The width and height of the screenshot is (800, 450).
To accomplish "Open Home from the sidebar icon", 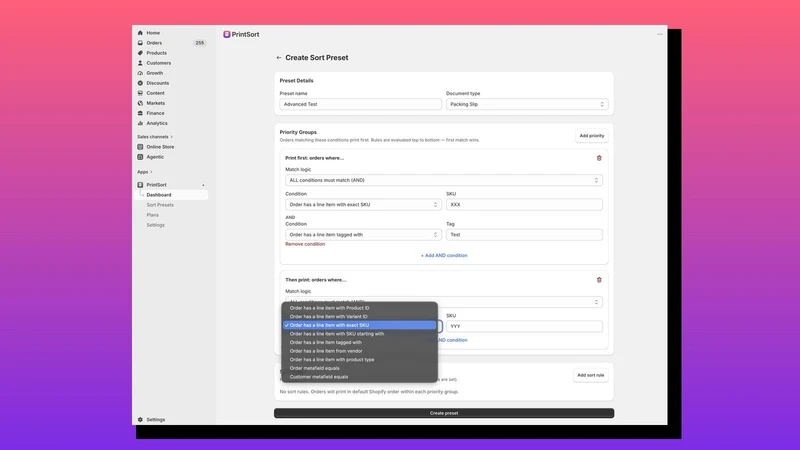I will point(140,33).
